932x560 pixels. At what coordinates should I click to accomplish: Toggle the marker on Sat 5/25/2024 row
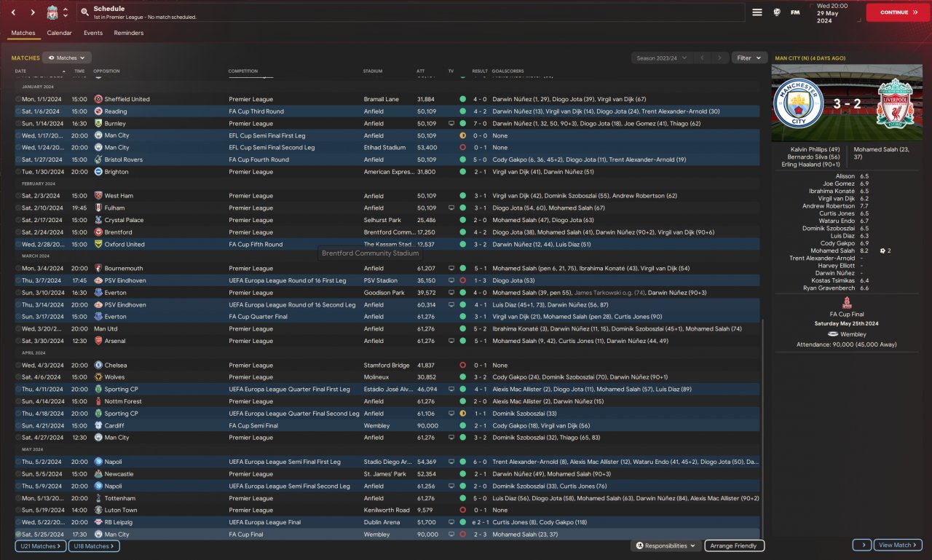(18, 535)
